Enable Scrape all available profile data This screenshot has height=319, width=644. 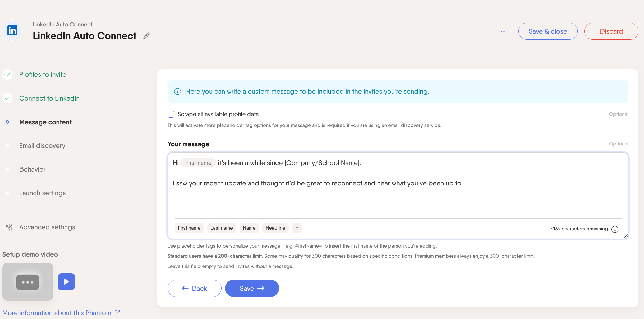(171, 114)
